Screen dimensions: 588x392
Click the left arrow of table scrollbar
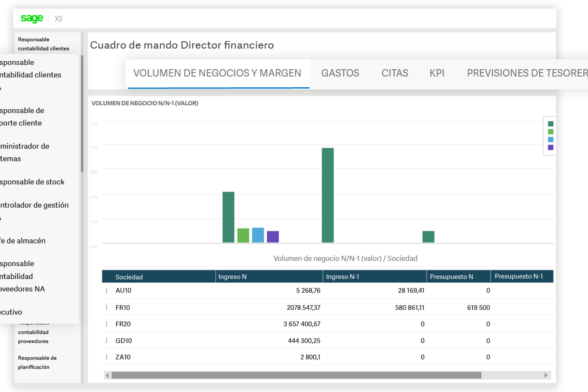(x=107, y=375)
